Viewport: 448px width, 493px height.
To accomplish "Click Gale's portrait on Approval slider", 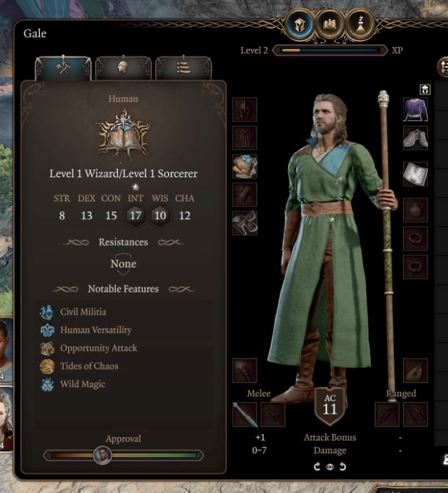I will point(103,455).
